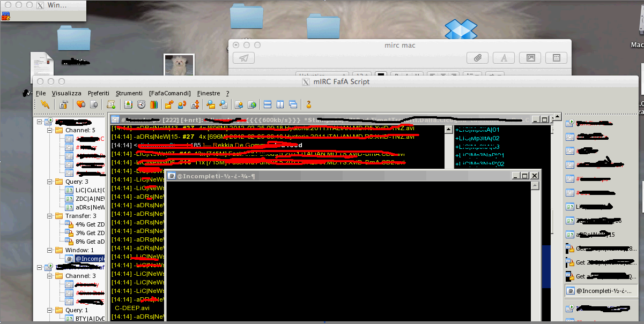Click the paperclip attach button in mail window

point(476,58)
